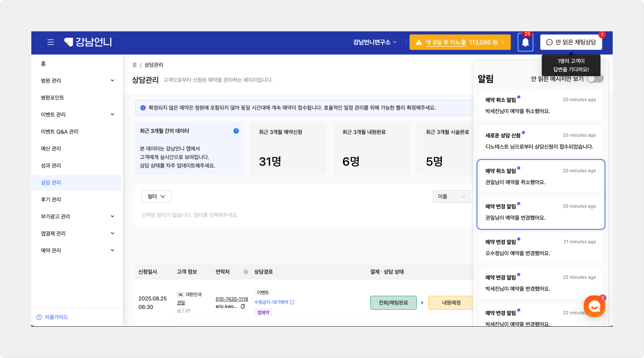Viewport: 644px width, 358px height.
Task: Click the notification bell icon
Action: [525, 42]
